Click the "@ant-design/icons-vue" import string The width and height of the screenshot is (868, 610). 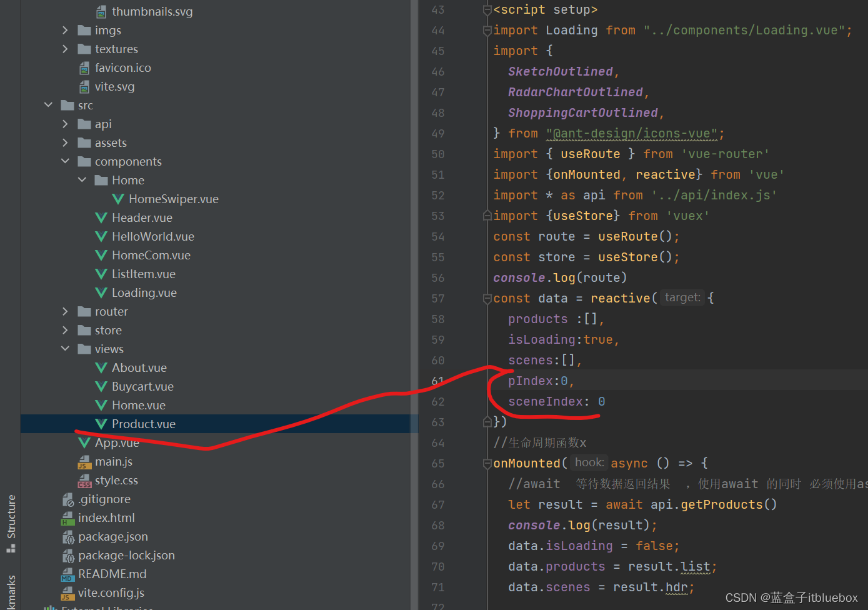tap(632, 134)
